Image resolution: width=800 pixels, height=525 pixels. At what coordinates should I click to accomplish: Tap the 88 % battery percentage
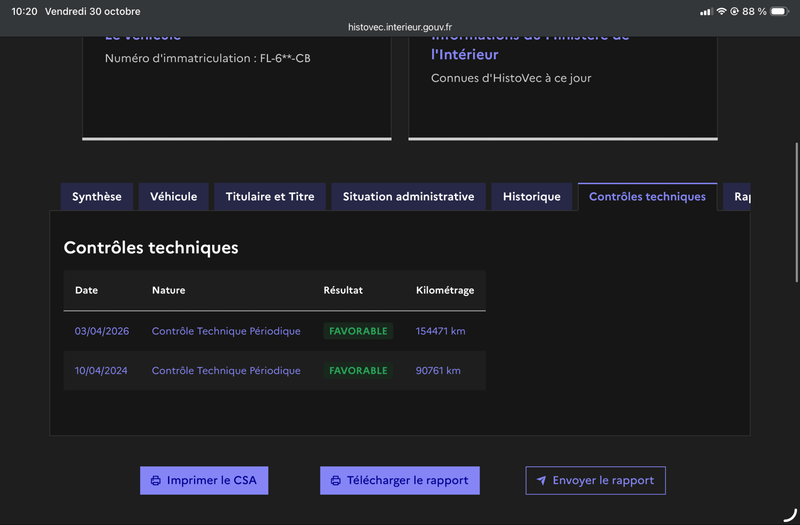754,11
